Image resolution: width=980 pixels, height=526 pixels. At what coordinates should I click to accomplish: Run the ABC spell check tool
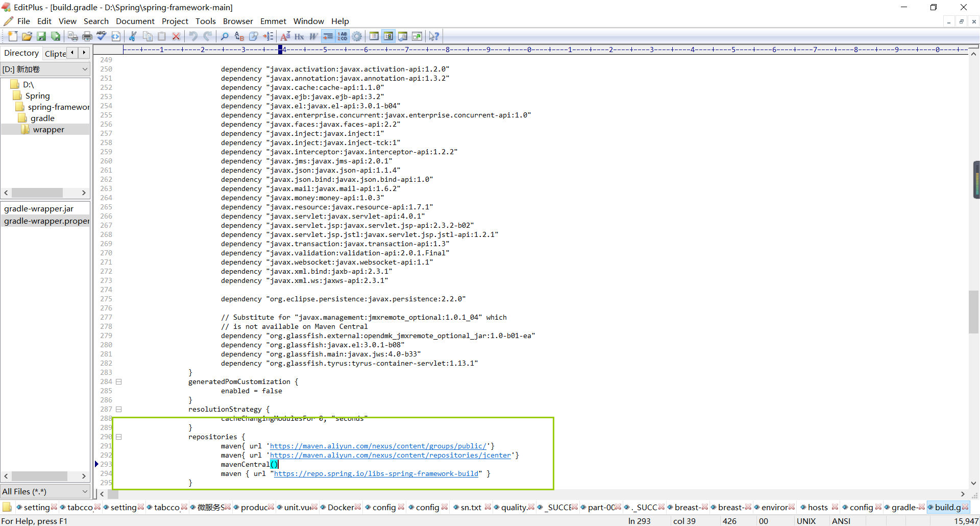[102, 36]
